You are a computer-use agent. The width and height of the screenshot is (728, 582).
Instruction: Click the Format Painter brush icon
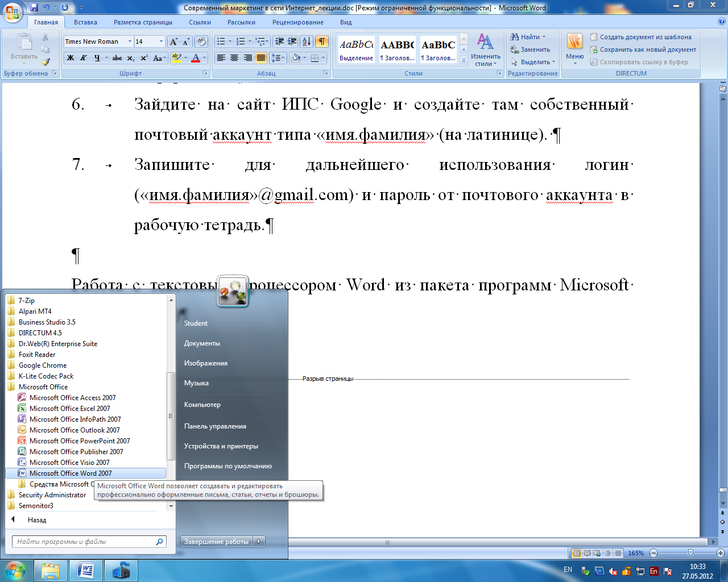coord(45,61)
